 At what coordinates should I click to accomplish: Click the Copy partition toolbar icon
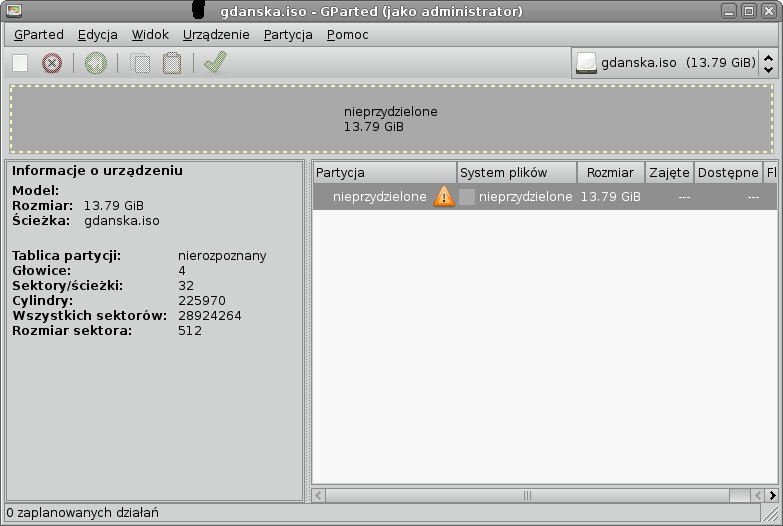point(141,64)
